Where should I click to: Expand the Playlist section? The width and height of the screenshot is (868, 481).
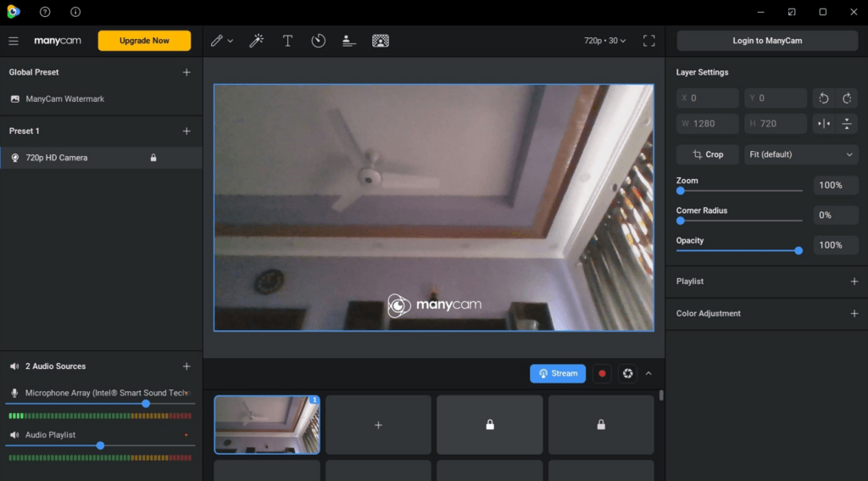point(854,282)
